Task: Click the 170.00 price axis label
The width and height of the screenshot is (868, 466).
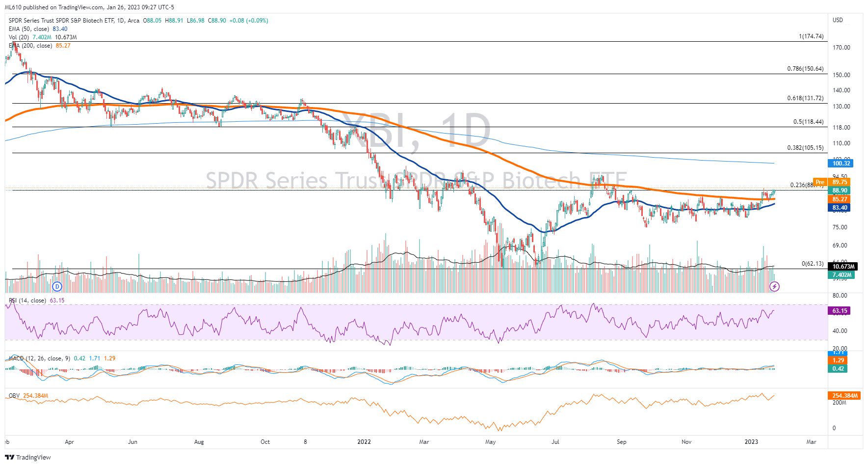Action: tap(841, 48)
